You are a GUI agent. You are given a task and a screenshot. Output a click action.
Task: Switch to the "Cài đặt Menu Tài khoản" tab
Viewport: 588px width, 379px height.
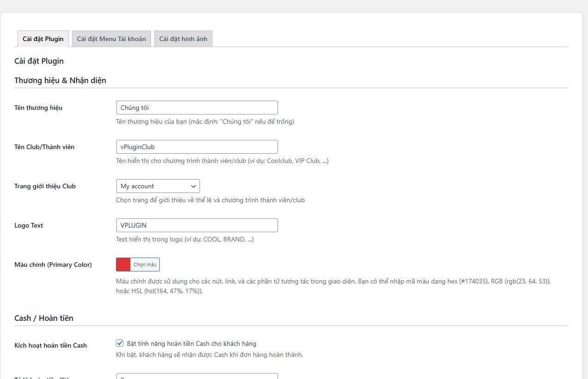pos(111,39)
